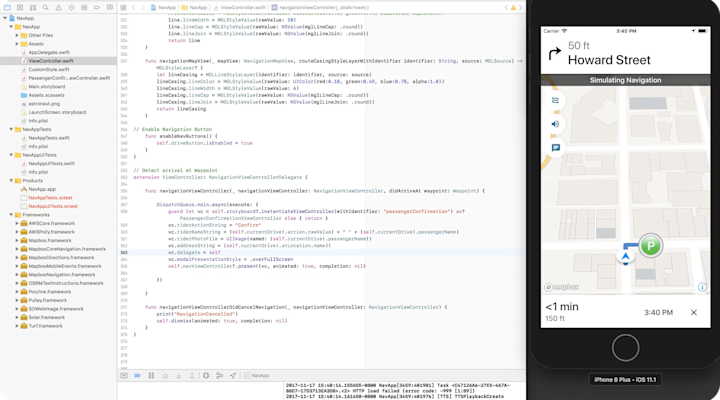The image size is (720, 400).
Task: Open Debug Memory Graph
Action: coord(219,375)
